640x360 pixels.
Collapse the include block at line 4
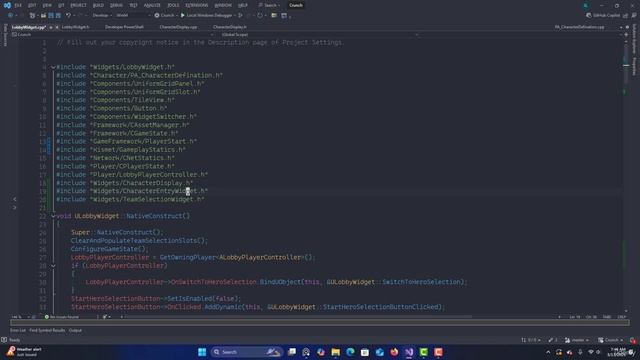coord(53,67)
